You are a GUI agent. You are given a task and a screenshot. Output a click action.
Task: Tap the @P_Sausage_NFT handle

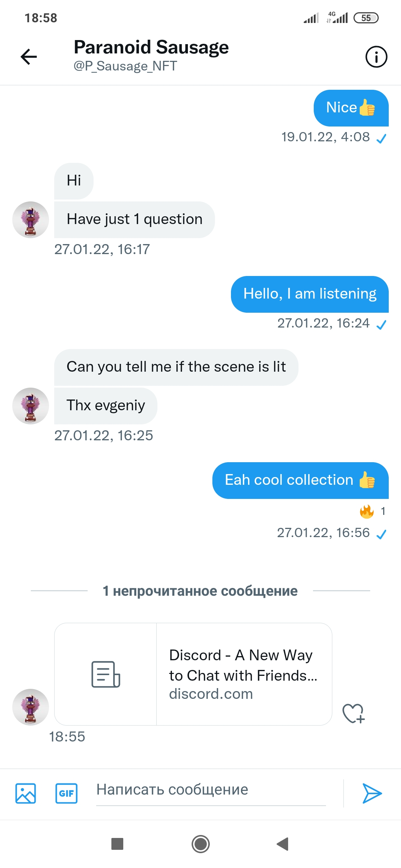point(125,66)
